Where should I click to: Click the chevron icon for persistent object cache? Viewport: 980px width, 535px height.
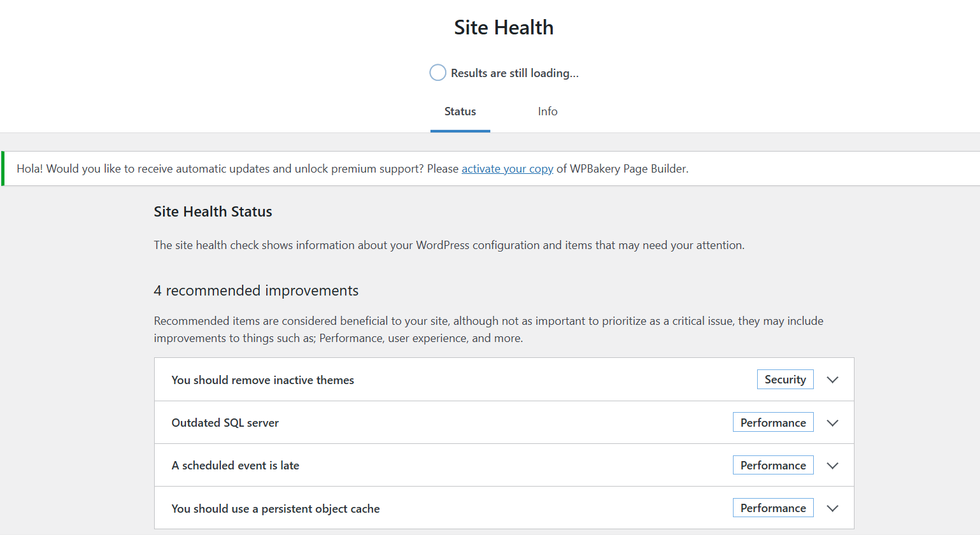point(832,508)
